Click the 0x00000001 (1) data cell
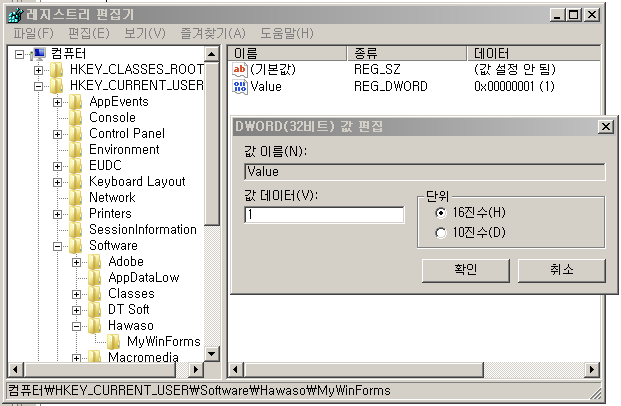 (x=514, y=86)
